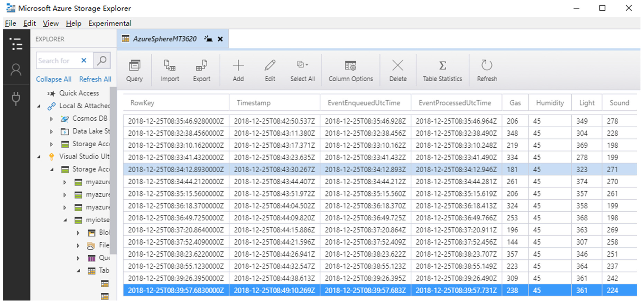Collapse the Visual Studio Ult subscription node

pyautogui.click(x=39, y=157)
